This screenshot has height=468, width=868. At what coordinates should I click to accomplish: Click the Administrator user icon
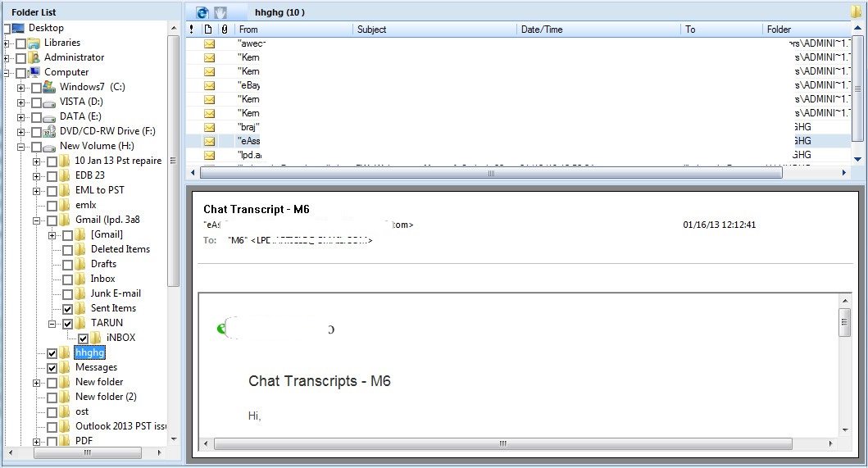point(34,57)
